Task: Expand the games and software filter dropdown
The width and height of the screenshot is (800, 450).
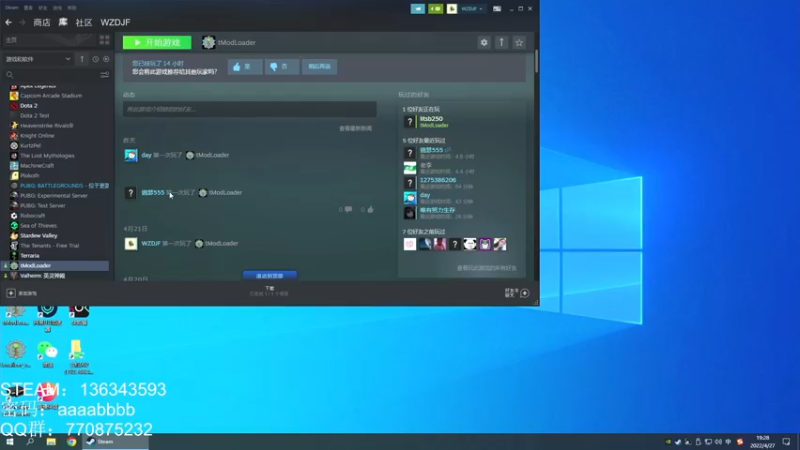Action: [38, 59]
